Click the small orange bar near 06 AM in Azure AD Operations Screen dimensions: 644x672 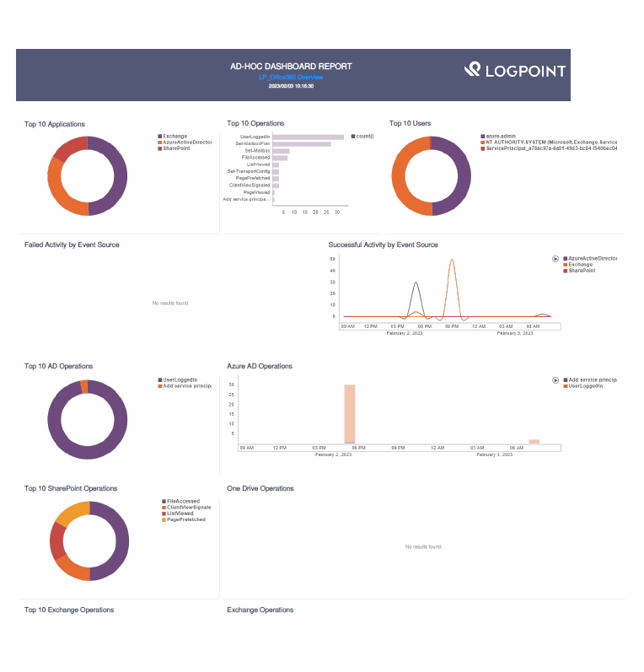coord(534,442)
